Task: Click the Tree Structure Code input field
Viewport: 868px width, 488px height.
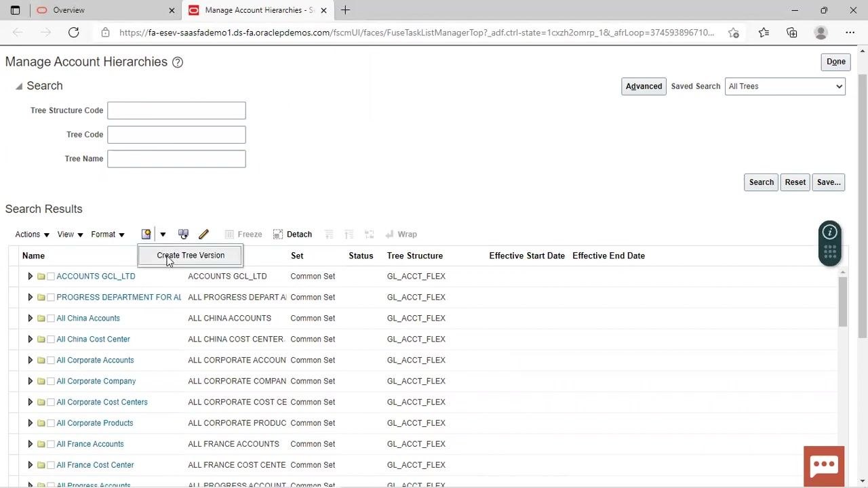Action: [x=176, y=110]
